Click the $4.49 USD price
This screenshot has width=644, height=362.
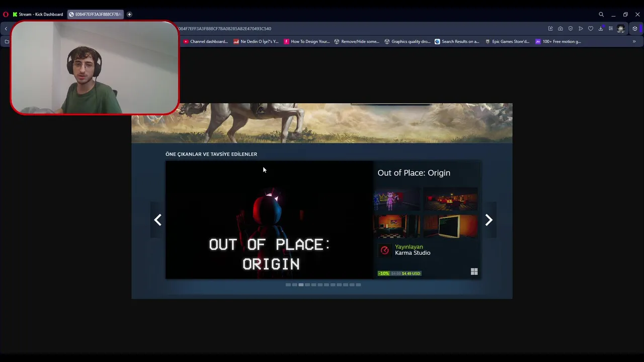(x=411, y=274)
